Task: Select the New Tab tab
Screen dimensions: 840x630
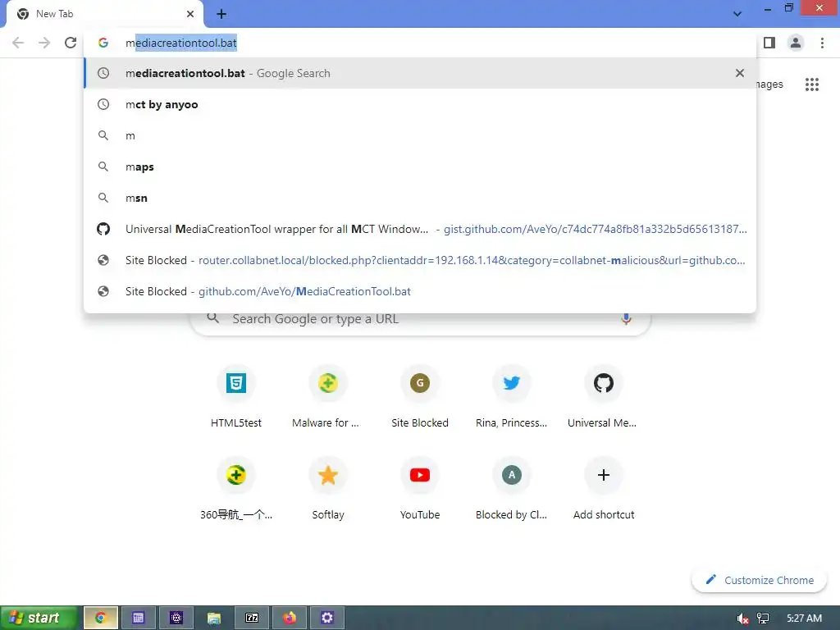Action: coord(105,14)
